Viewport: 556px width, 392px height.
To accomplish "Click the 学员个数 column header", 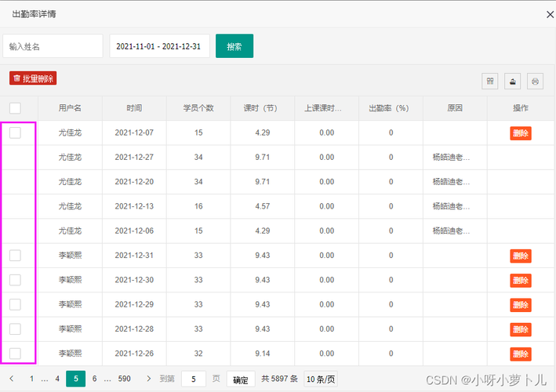I will pos(198,108).
